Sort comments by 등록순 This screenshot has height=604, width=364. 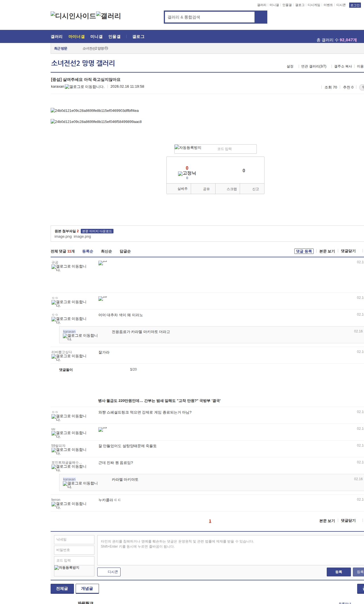coord(88,251)
